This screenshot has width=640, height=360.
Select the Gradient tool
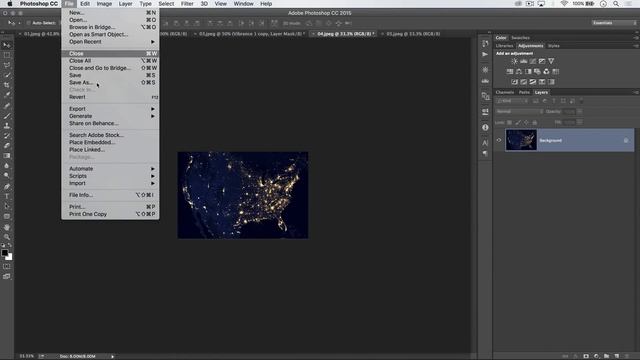(7, 156)
